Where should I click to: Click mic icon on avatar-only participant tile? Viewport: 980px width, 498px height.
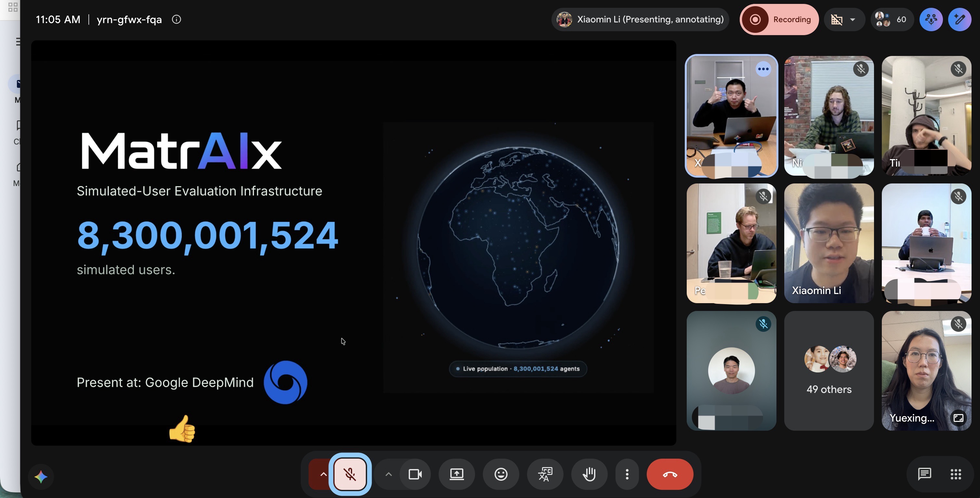click(x=763, y=324)
